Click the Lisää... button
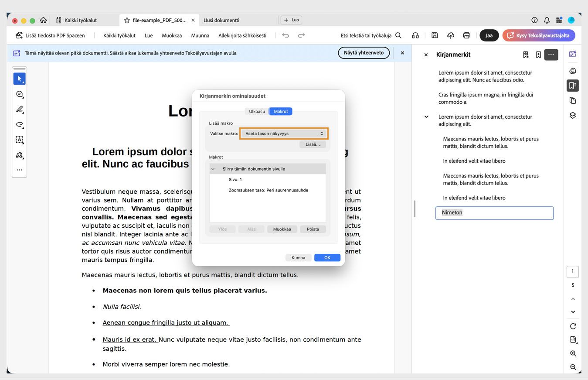 [313, 144]
